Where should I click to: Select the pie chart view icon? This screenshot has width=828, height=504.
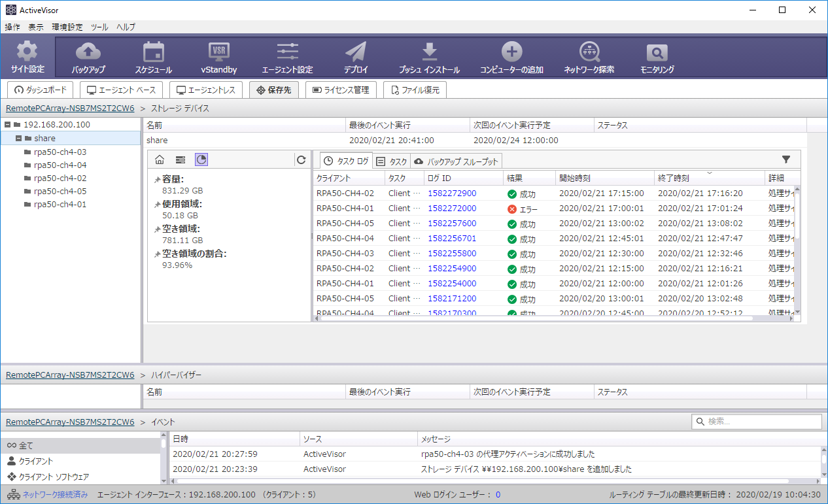coord(201,160)
